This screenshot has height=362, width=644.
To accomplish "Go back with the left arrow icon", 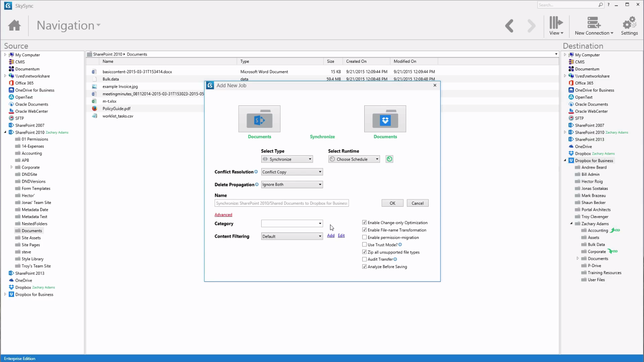I will click(510, 26).
